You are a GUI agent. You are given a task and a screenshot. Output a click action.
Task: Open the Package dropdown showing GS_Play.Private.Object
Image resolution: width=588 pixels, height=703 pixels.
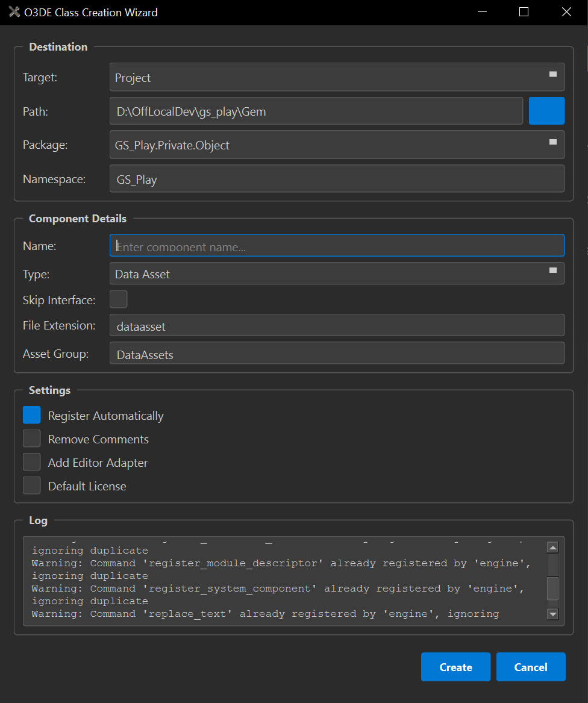(336, 145)
